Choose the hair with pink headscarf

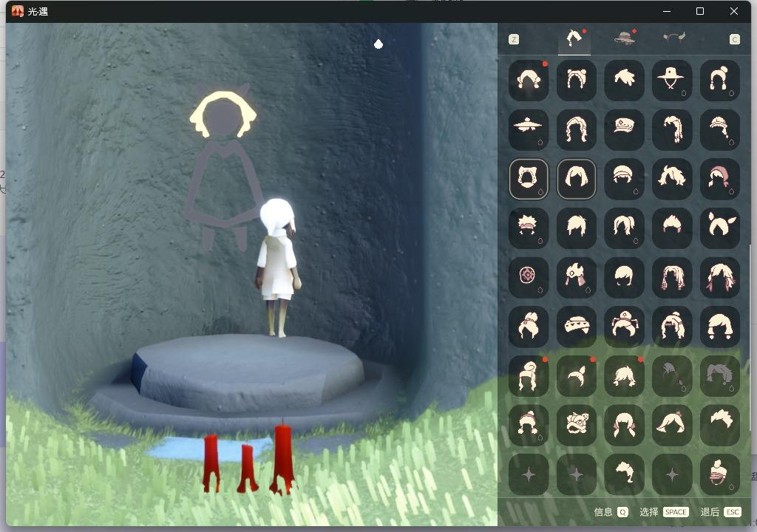coord(719,179)
